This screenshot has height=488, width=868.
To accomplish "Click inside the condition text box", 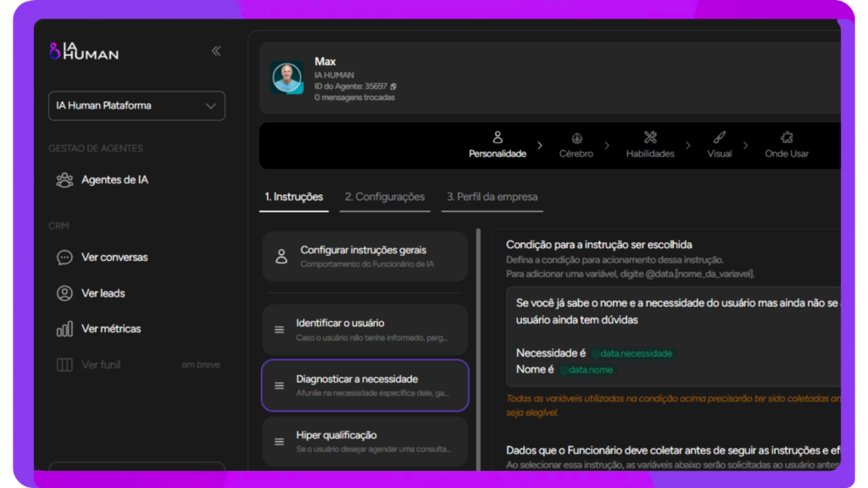I will [x=673, y=336].
